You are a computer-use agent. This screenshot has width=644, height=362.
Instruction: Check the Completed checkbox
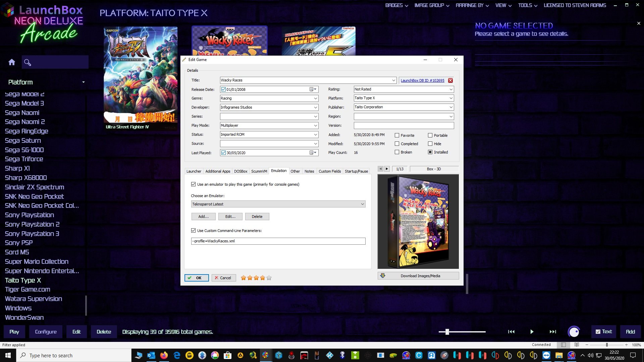point(397,144)
